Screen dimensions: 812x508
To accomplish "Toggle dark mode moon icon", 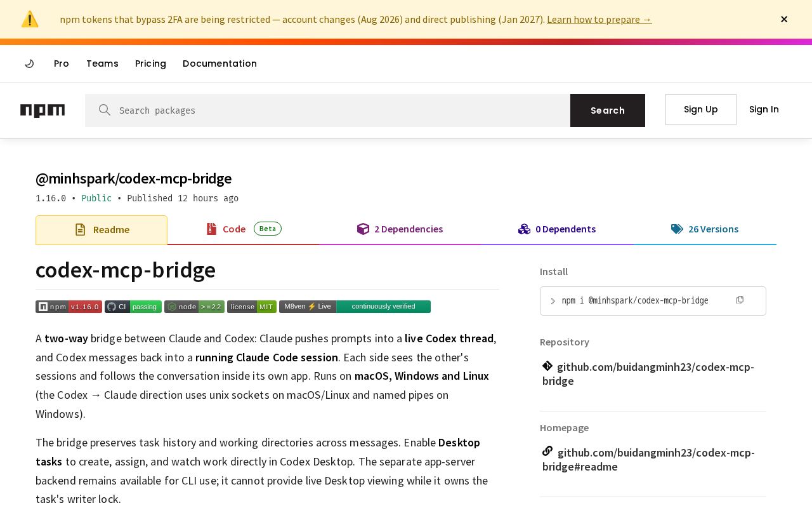I will 29,63.
